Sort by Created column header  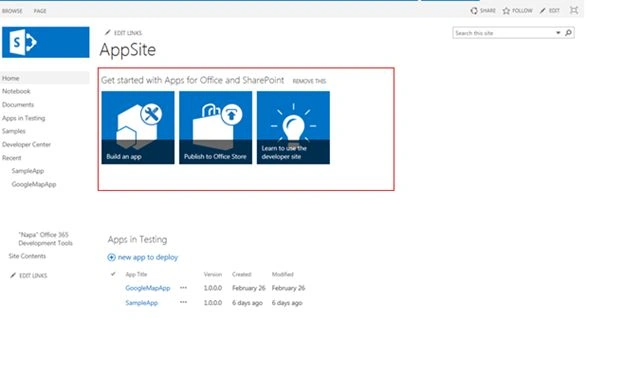click(242, 274)
